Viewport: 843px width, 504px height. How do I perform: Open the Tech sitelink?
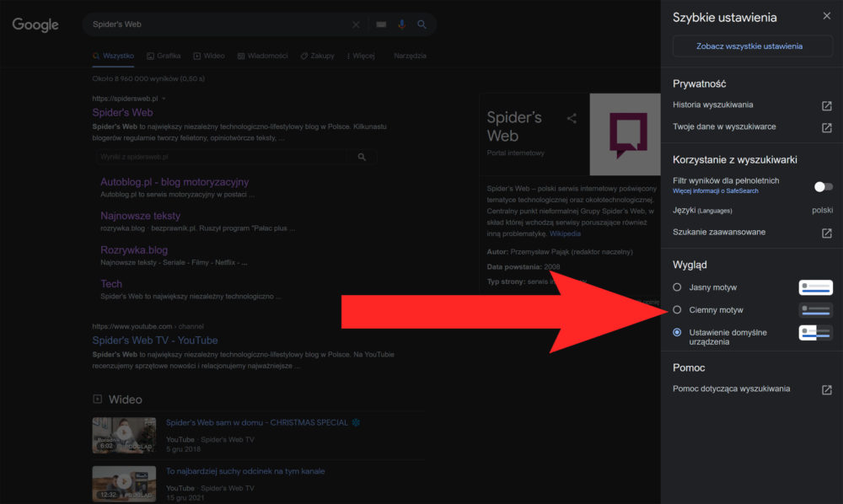(110, 284)
